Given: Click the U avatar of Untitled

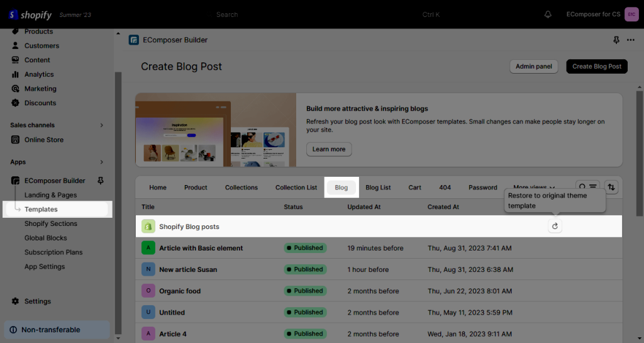Looking at the screenshot, I should point(148,312).
